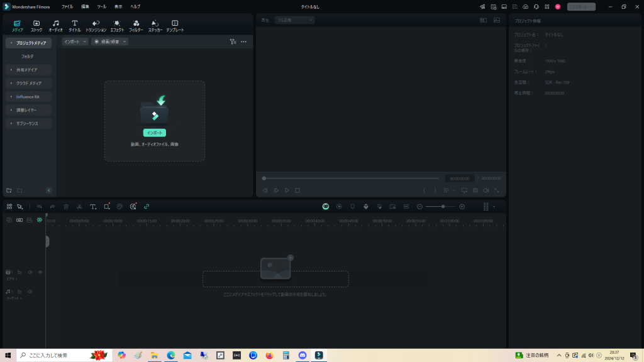644x362 pixels.
Task: Open the 録画/録音 dropdown
Action: click(110, 41)
